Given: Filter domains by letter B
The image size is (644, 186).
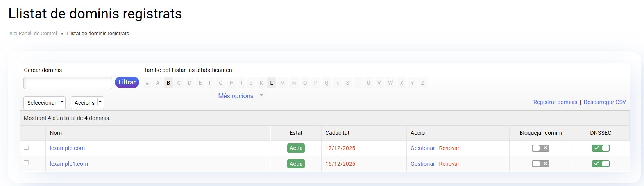Looking at the screenshot, I should click(168, 83).
